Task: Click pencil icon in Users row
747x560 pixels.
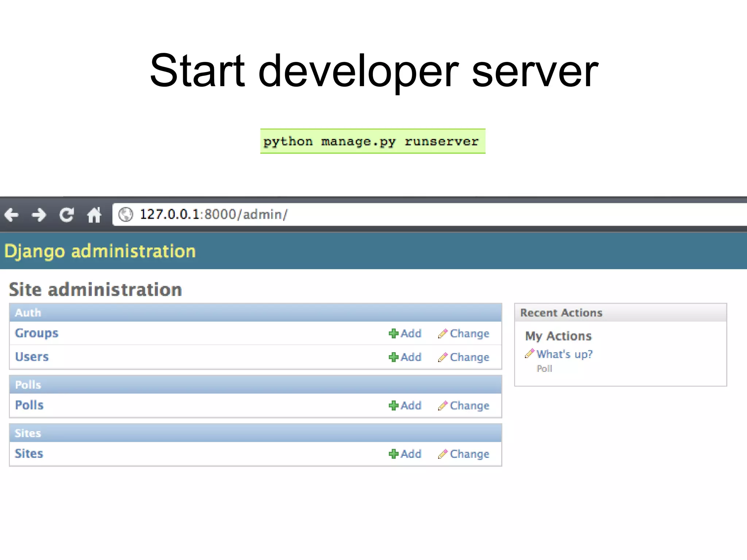Action: (x=443, y=357)
